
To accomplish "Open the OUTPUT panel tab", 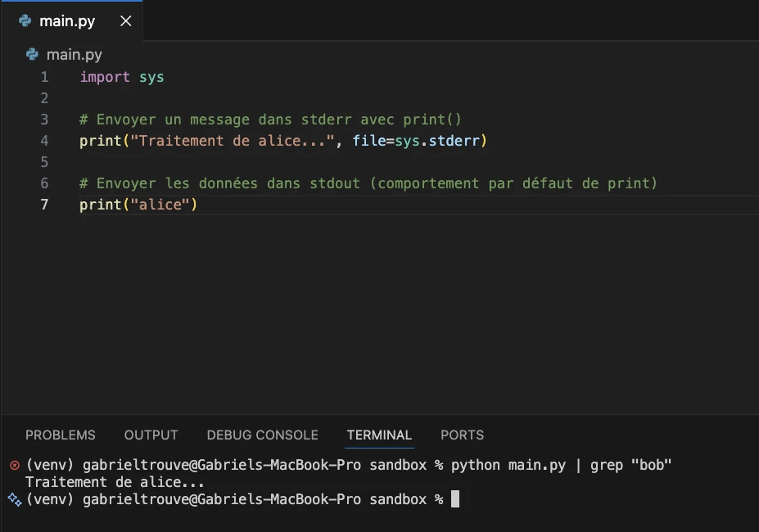I will click(151, 435).
